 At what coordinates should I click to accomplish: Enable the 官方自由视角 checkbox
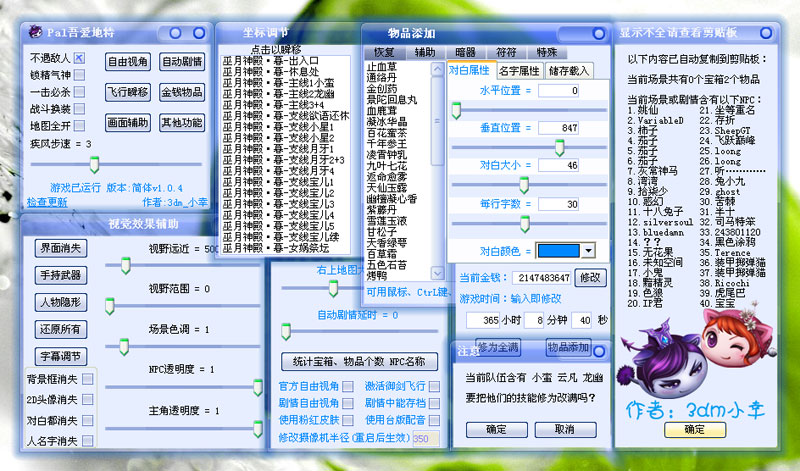tap(348, 385)
